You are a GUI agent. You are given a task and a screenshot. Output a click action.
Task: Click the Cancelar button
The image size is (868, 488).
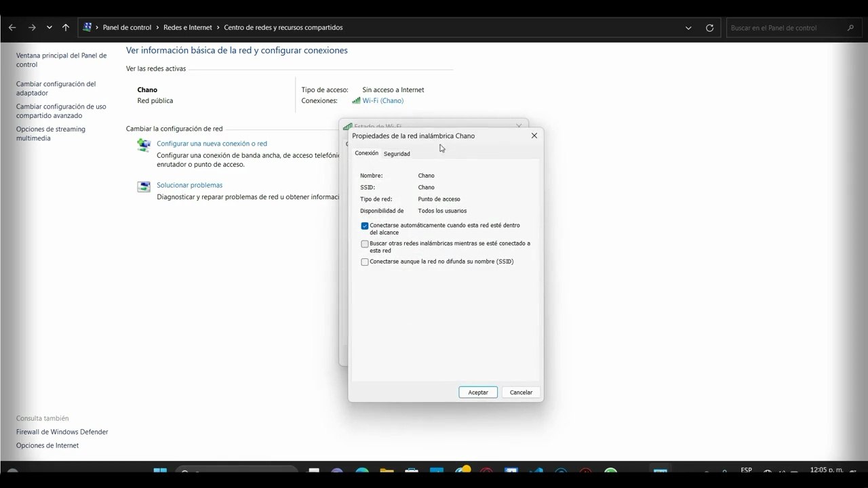(521, 392)
